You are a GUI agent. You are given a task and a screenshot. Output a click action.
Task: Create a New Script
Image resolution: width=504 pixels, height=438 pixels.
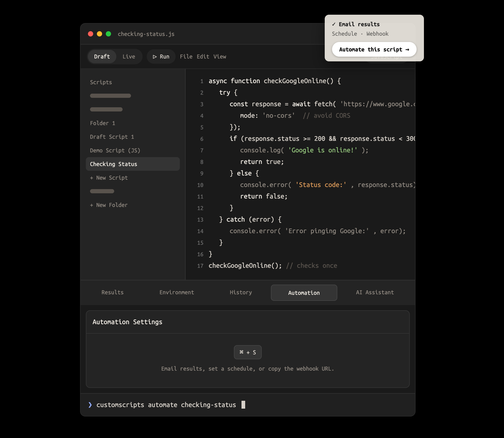[109, 178]
